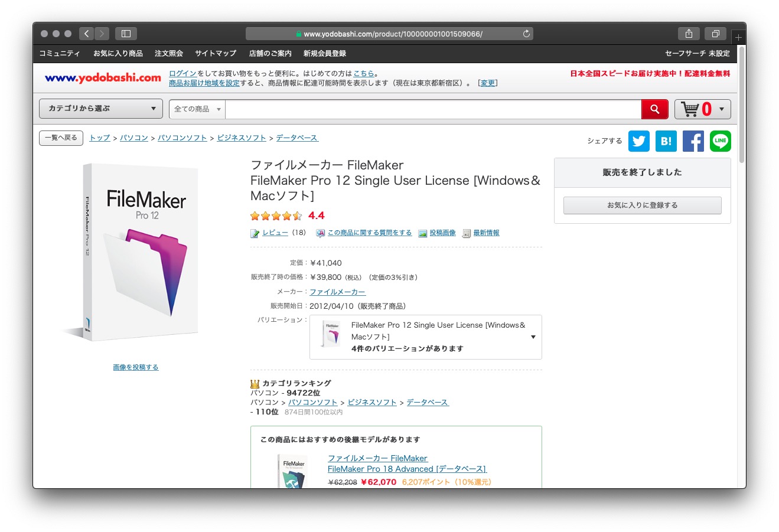
Task: Click セーフサーチ 未設定 in the top bar
Action: (697, 53)
